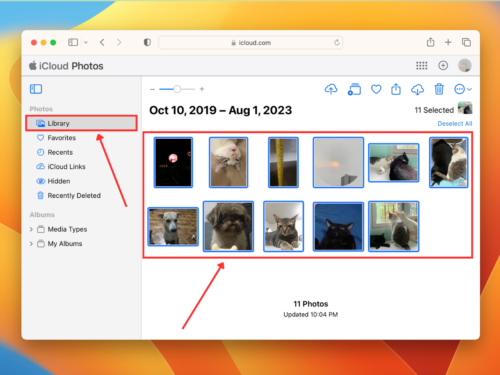Click the zoom out minus button
The image size is (500, 375).
coord(152,89)
